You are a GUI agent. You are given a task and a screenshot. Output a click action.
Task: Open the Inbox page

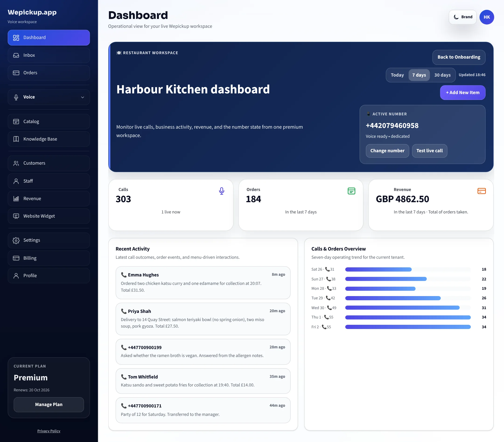point(49,55)
